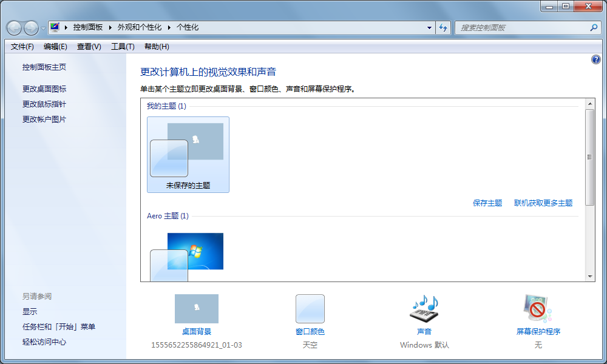Select the Aero theme with Windows logo wallpaper

[x=195, y=251]
